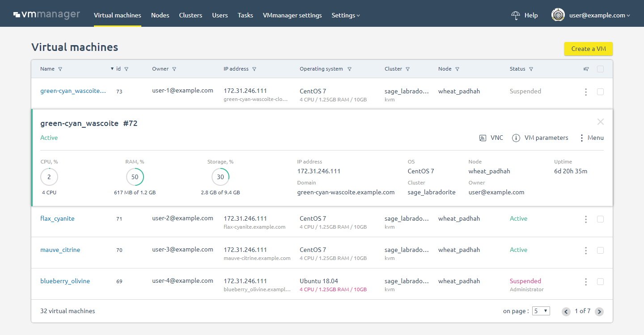The height and width of the screenshot is (335, 644).
Task: Select checkbox for VM id 73
Action: 600,92
